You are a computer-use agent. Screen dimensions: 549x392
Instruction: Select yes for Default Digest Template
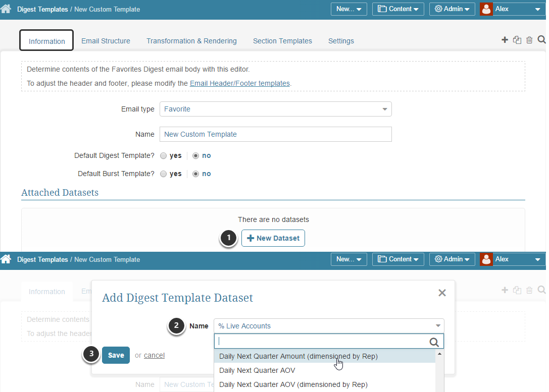163,155
